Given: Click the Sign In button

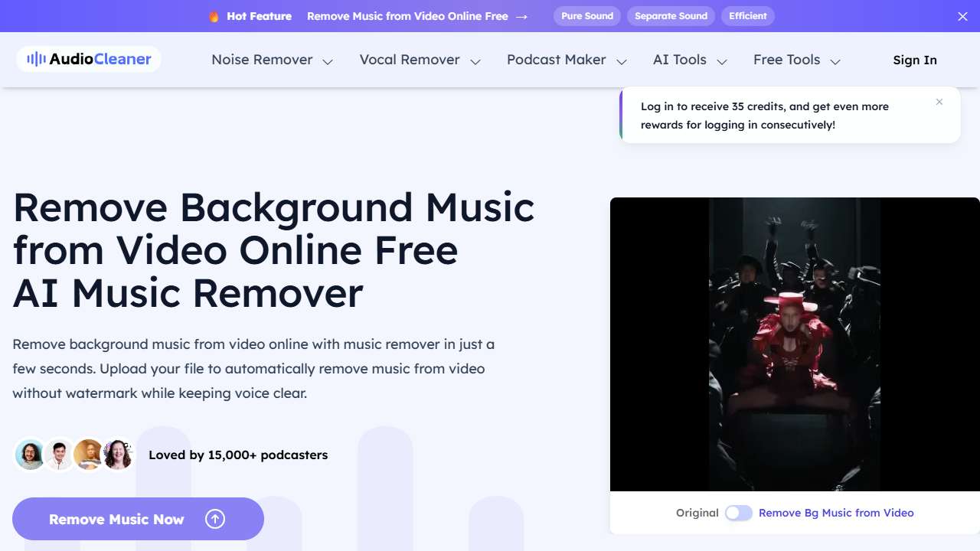Looking at the screenshot, I should pyautogui.click(x=914, y=60).
